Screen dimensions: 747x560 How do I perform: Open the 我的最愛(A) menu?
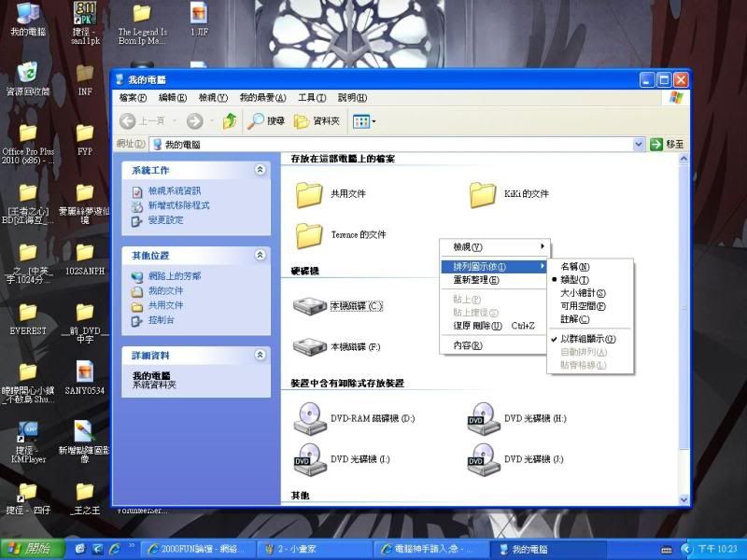[262, 98]
